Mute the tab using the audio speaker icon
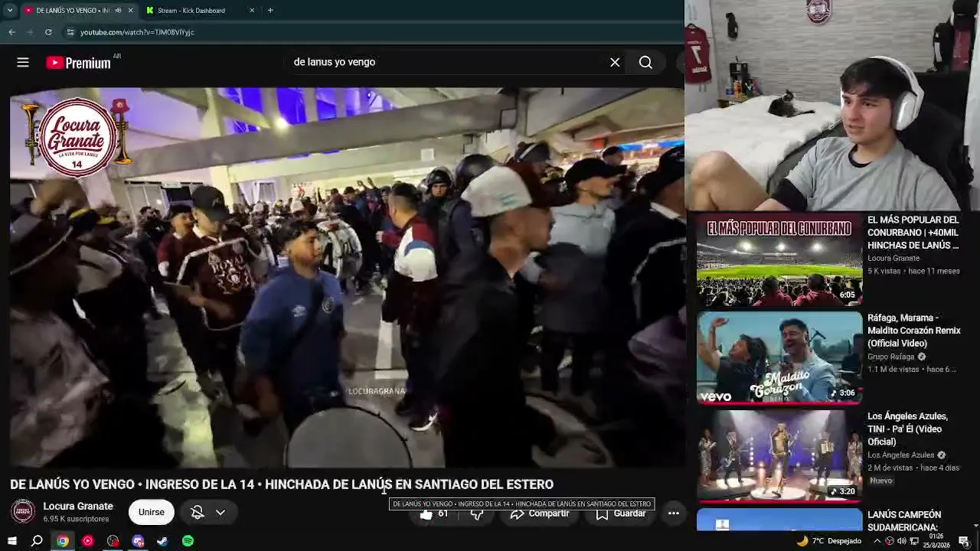The image size is (980, 551). pyautogui.click(x=117, y=10)
